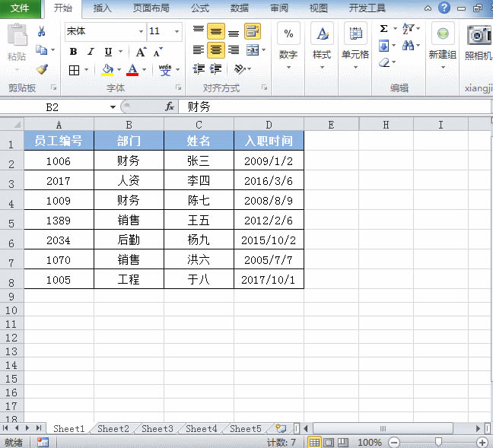
Task: Toggle bold formatting
Action: click(73, 51)
